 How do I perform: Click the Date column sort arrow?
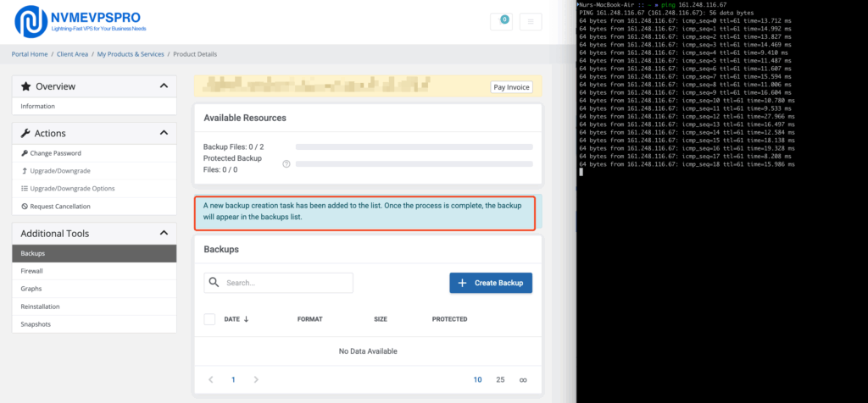[247, 319]
